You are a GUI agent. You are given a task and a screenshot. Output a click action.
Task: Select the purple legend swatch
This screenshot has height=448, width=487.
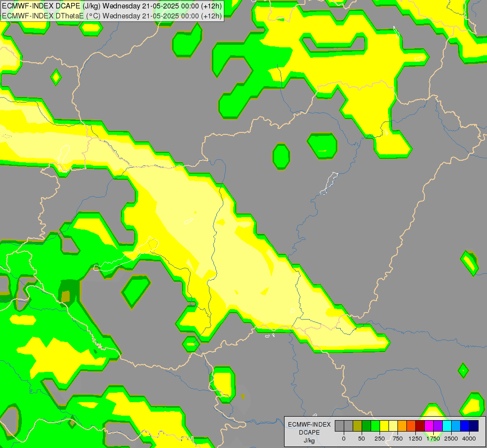click(438, 426)
